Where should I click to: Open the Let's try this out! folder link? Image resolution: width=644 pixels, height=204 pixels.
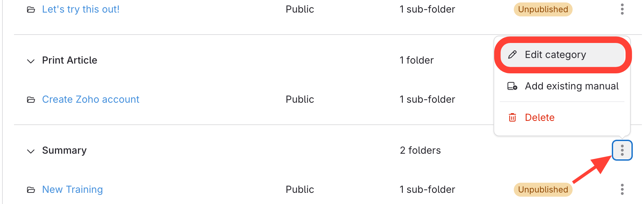[81, 9]
